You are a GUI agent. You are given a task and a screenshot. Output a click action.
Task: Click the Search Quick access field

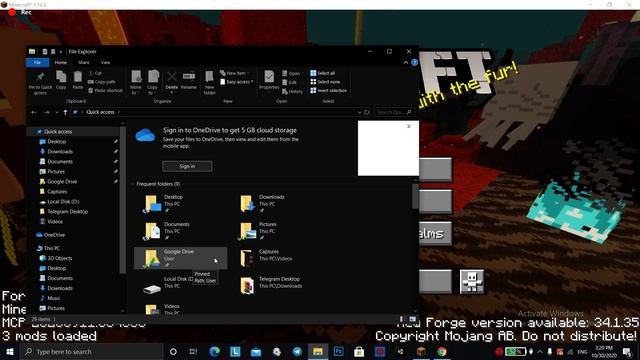click(x=393, y=112)
